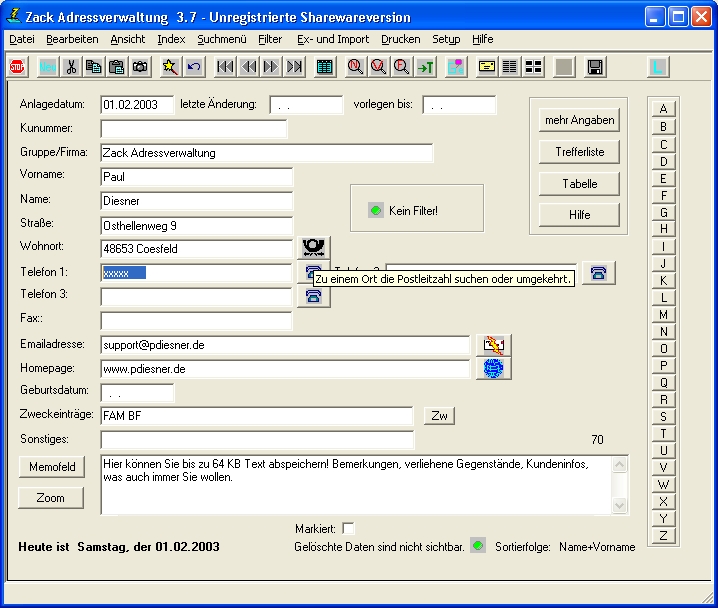Jump to letter M in alphabet index
The image size is (718, 608).
coord(663,315)
